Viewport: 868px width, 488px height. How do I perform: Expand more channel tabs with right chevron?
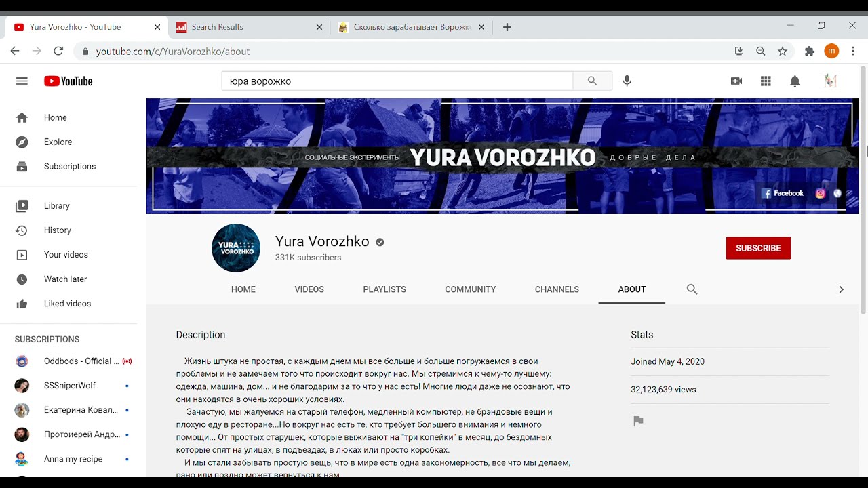click(x=841, y=289)
